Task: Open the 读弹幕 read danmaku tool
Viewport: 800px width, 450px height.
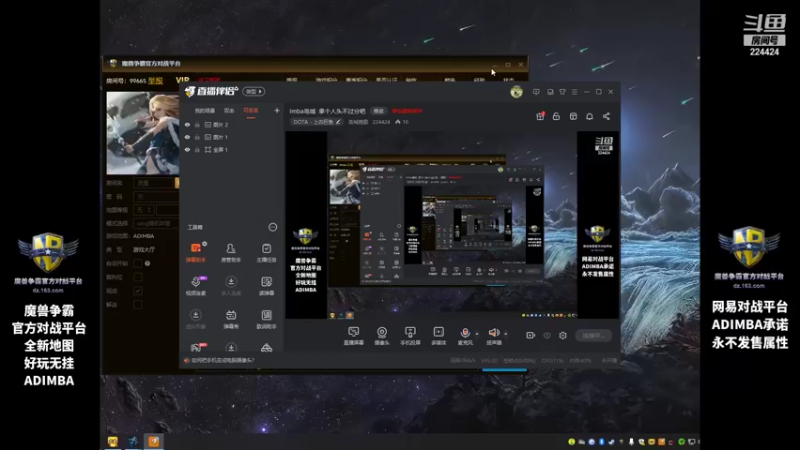Action: pyautogui.click(x=266, y=285)
